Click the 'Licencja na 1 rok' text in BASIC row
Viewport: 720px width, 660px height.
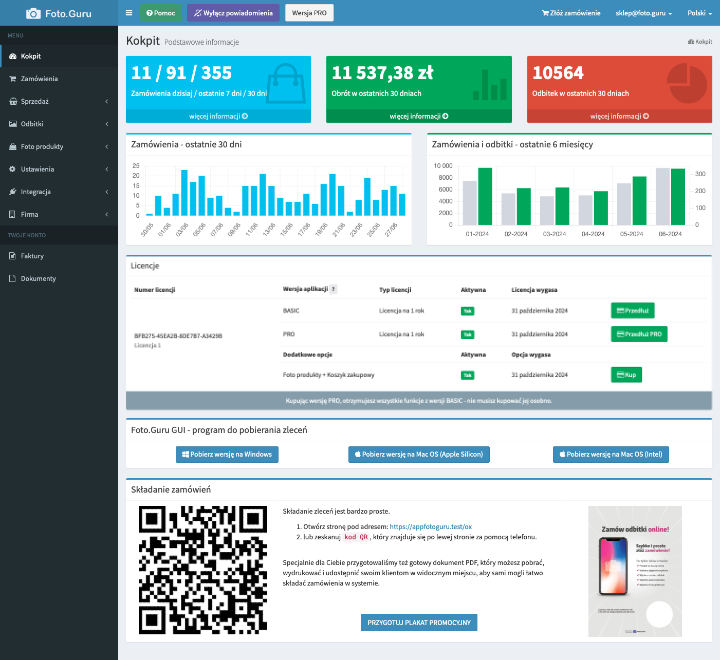coord(402,311)
